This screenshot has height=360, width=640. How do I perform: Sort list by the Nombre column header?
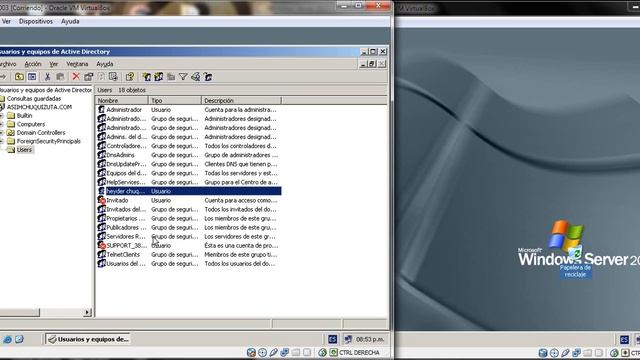pos(122,100)
